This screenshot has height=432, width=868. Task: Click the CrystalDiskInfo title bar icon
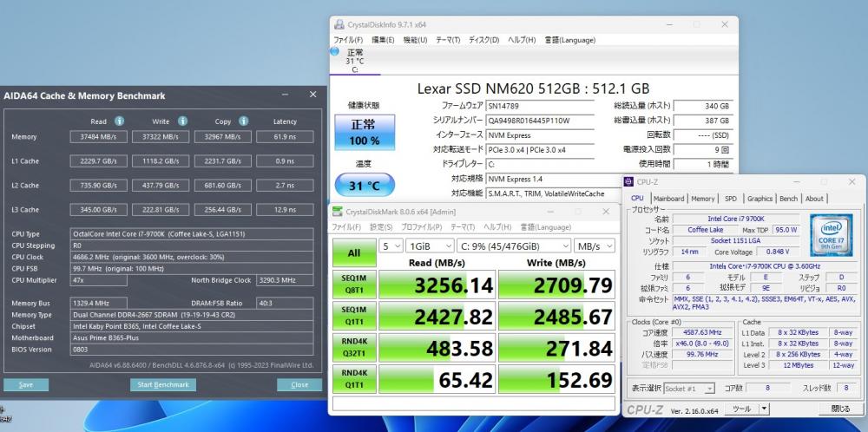340,24
